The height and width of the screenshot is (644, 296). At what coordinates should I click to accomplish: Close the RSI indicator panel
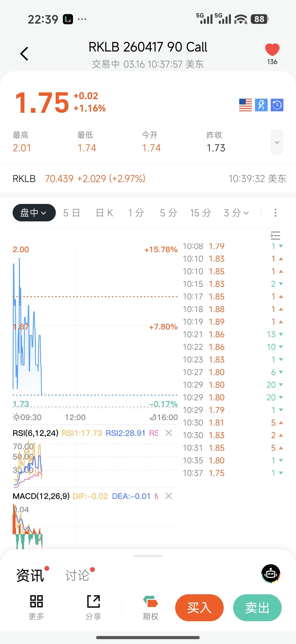coord(169,433)
